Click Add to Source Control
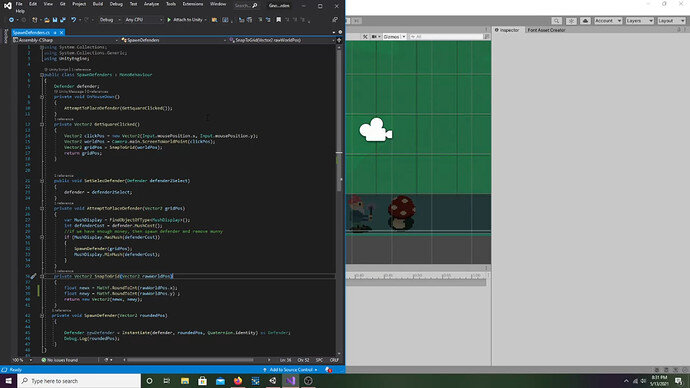Image resolution: width=690 pixels, height=388 pixels. tap(290, 370)
